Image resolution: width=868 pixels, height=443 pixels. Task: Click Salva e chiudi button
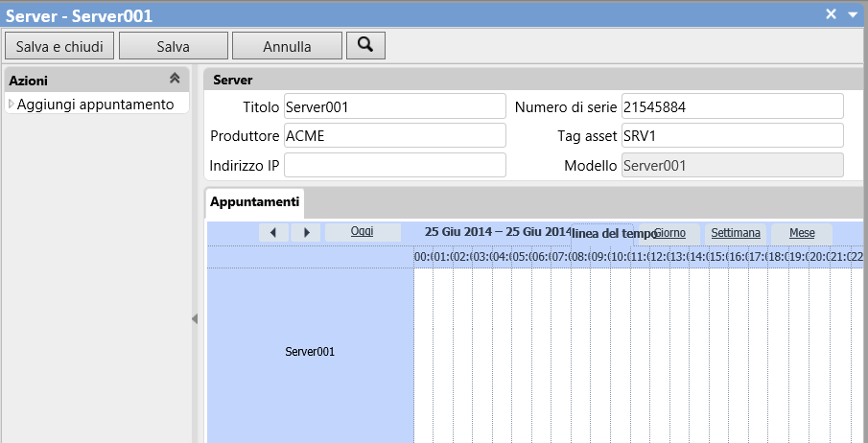pos(59,46)
